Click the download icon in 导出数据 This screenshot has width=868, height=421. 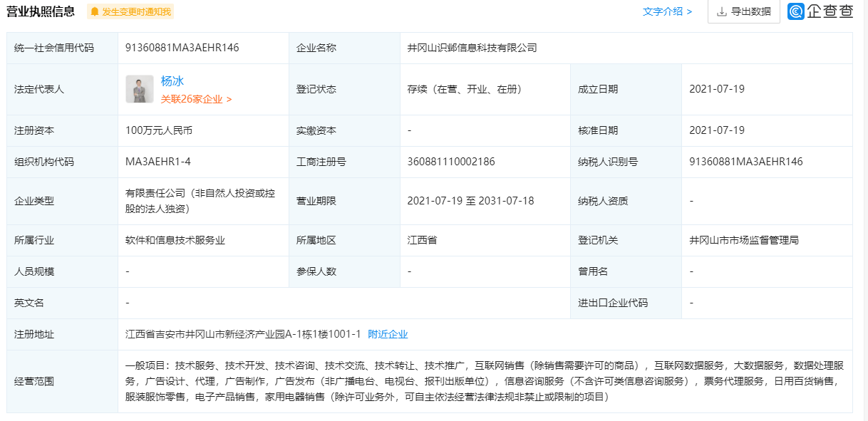coord(721,11)
